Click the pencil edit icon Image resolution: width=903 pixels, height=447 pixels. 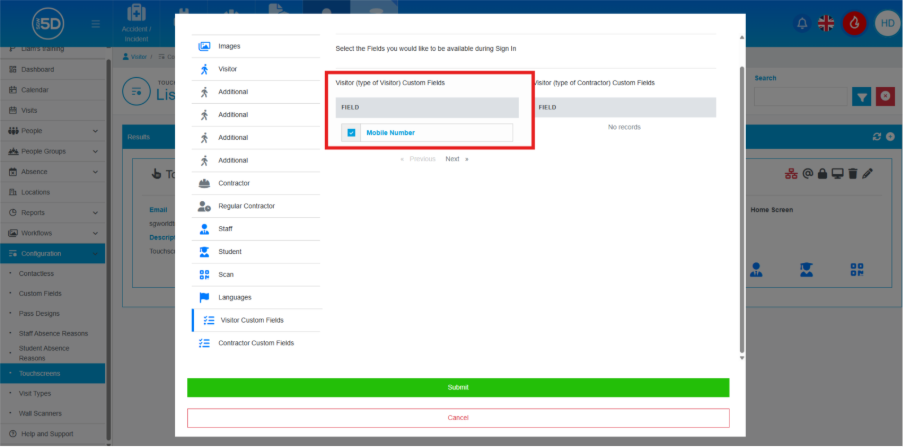pyautogui.click(x=868, y=173)
